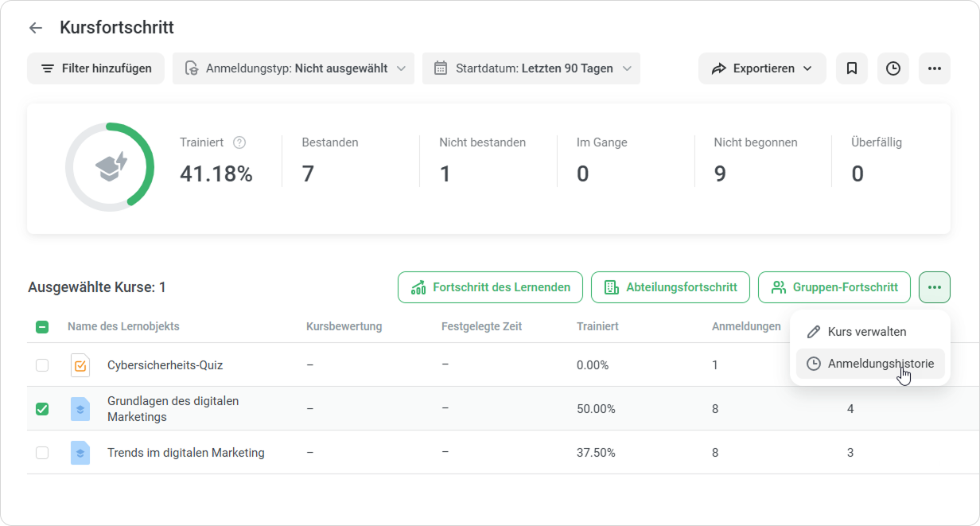Open Abteilungsfortschritt report
980x526 pixels.
tap(670, 287)
